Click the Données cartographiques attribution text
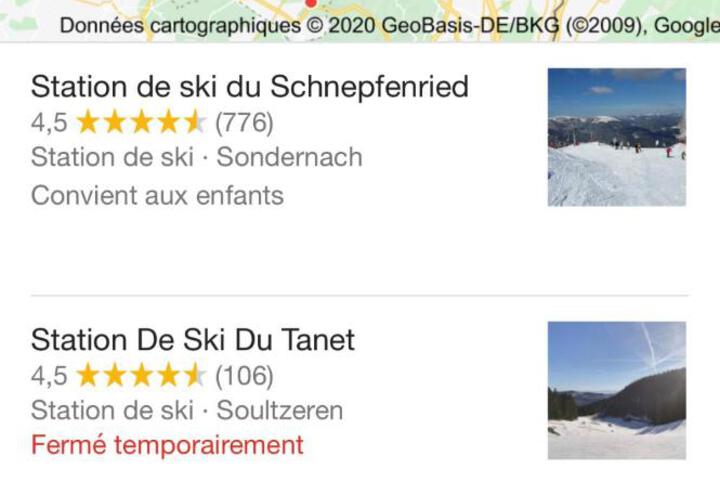The width and height of the screenshot is (720, 480). coord(180,26)
